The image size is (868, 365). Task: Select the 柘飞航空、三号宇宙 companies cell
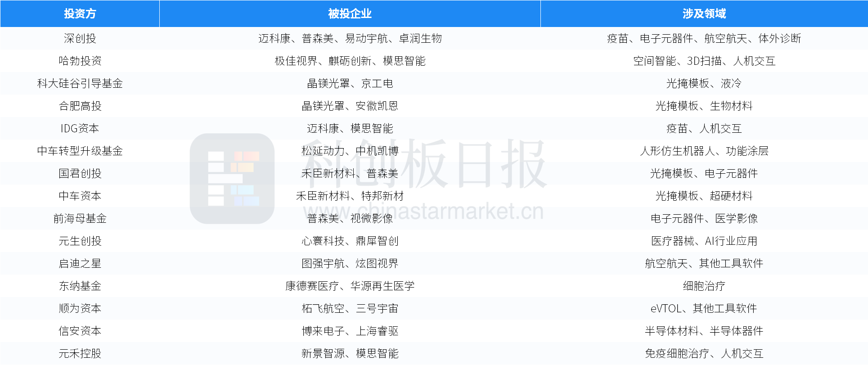[x=350, y=309]
